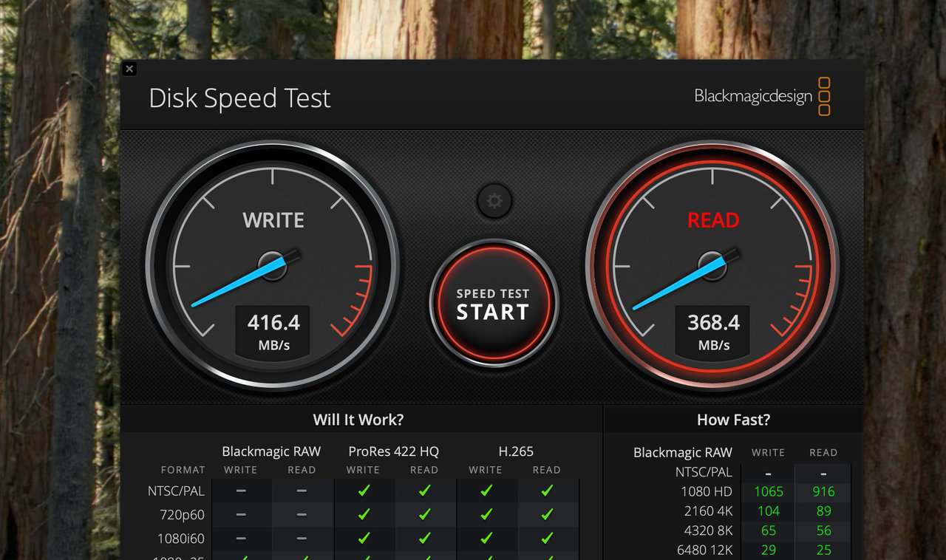This screenshot has width=946, height=560.
Task: Click the Blackmagicdesign logo squares icon
Action: [824, 97]
